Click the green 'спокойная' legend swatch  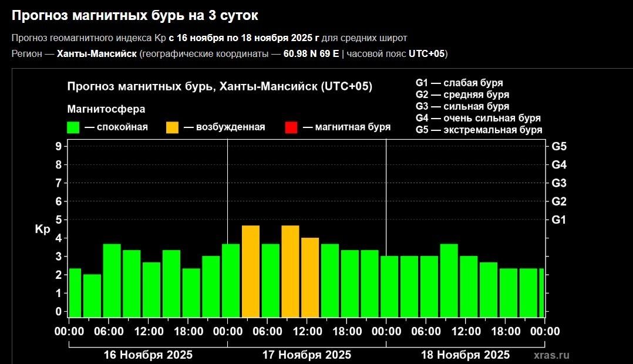(x=73, y=127)
